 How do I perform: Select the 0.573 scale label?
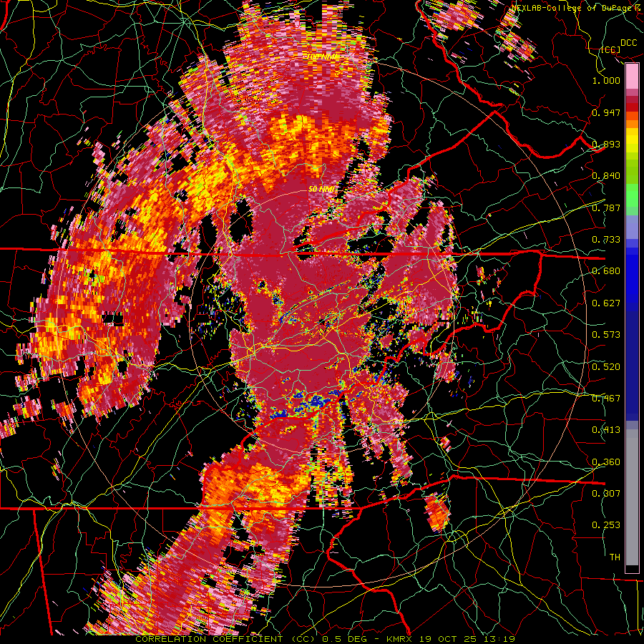pos(606,335)
